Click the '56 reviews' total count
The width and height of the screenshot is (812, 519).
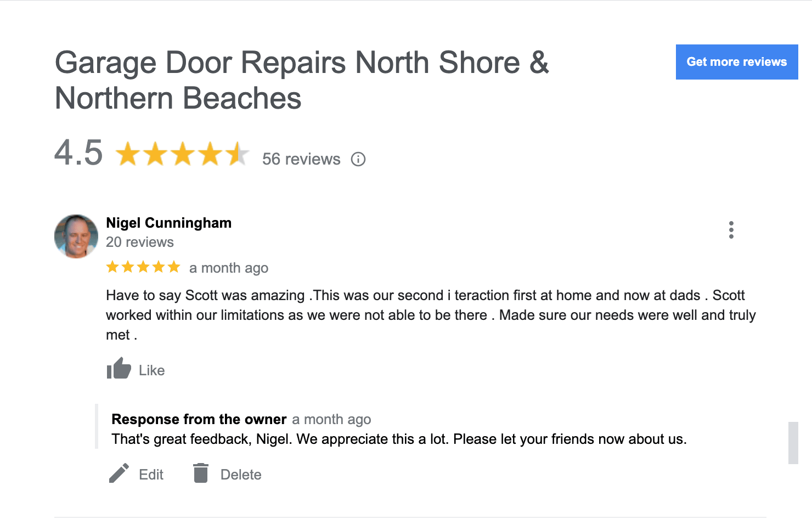[x=301, y=159]
